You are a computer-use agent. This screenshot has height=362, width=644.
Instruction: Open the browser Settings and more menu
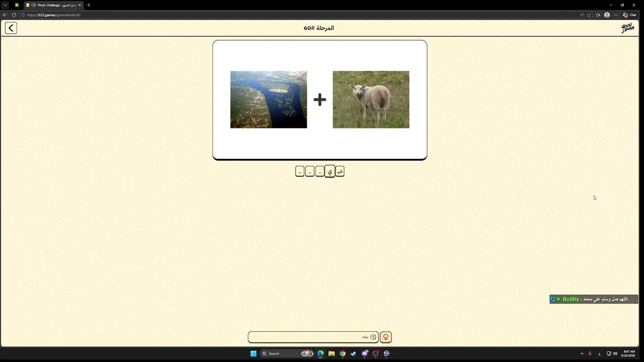616,15
